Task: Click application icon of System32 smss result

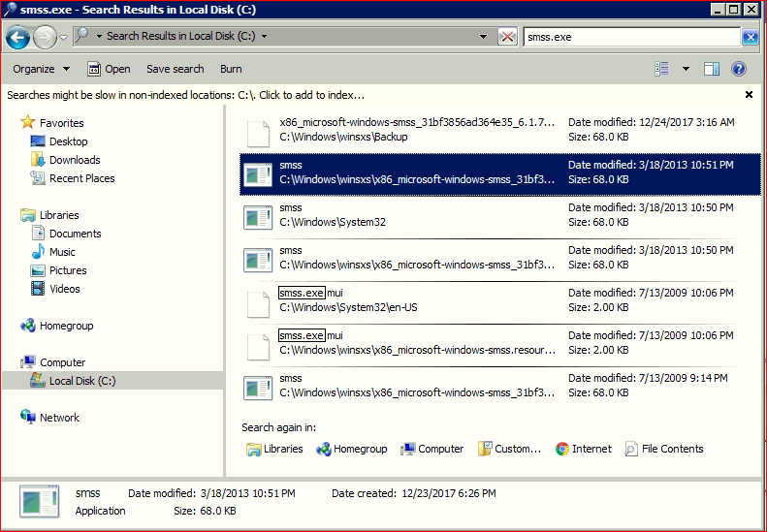Action: click(x=258, y=218)
